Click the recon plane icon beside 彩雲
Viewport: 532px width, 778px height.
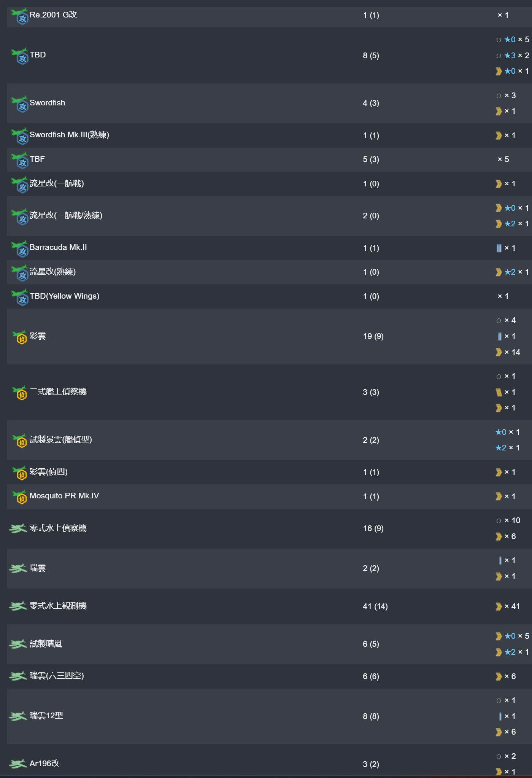click(19, 337)
